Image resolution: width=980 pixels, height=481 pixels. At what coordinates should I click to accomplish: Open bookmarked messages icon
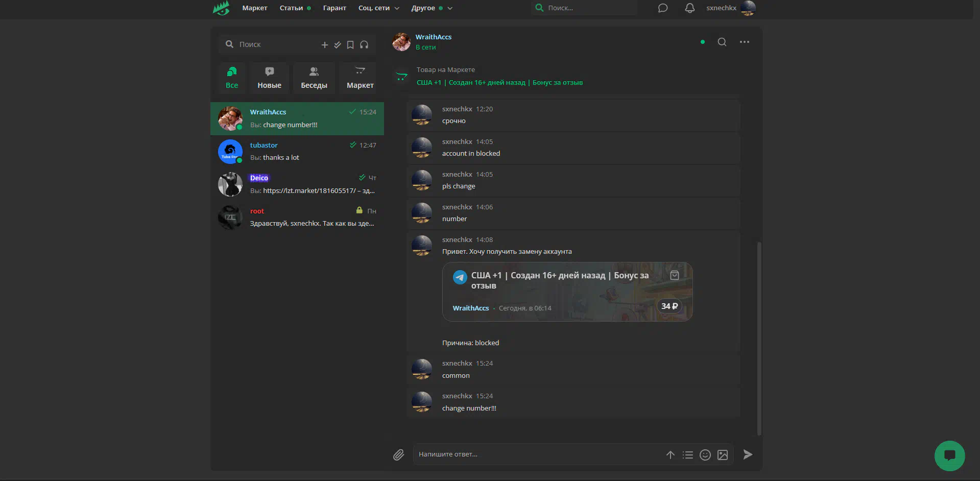pyautogui.click(x=350, y=45)
